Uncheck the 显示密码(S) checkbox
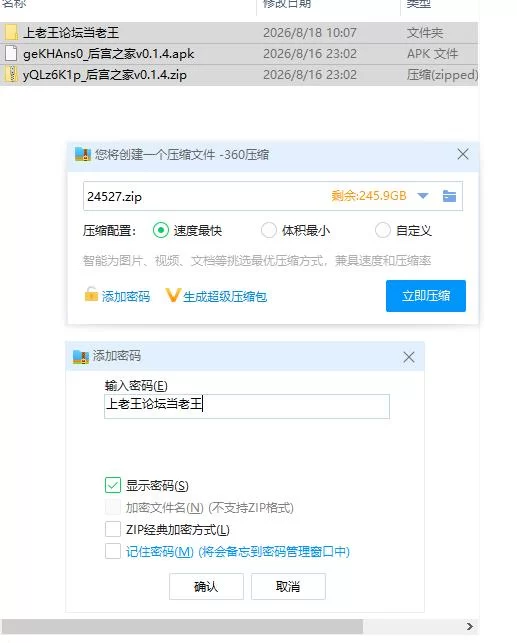The height and width of the screenshot is (643, 517). (x=113, y=485)
